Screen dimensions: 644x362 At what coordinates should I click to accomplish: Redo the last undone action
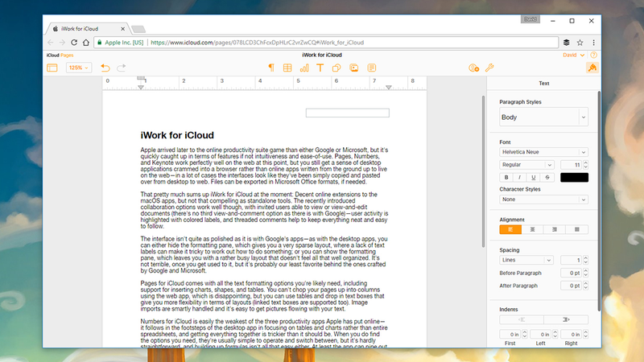122,68
